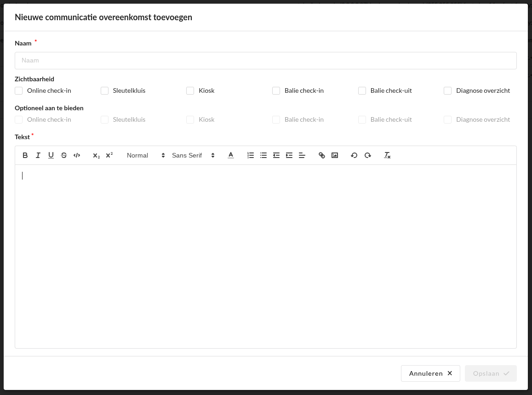Click the Annuleren button
The image size is (532, 395).
[x=430, y=373]
